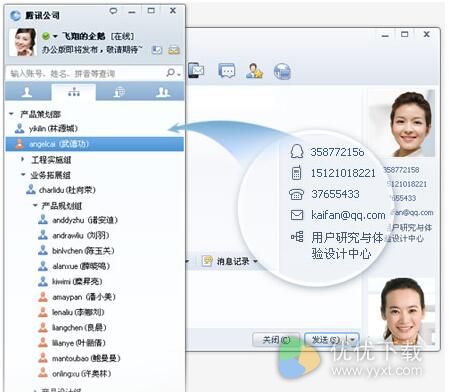Select contact liangchen in the list
449x392 pixels.
(x=79, y=327)
